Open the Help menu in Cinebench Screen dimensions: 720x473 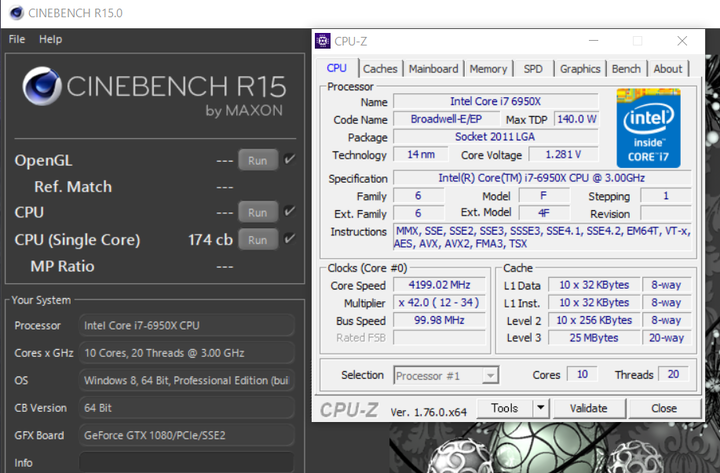pyautogui.click(x=50, y=39)
